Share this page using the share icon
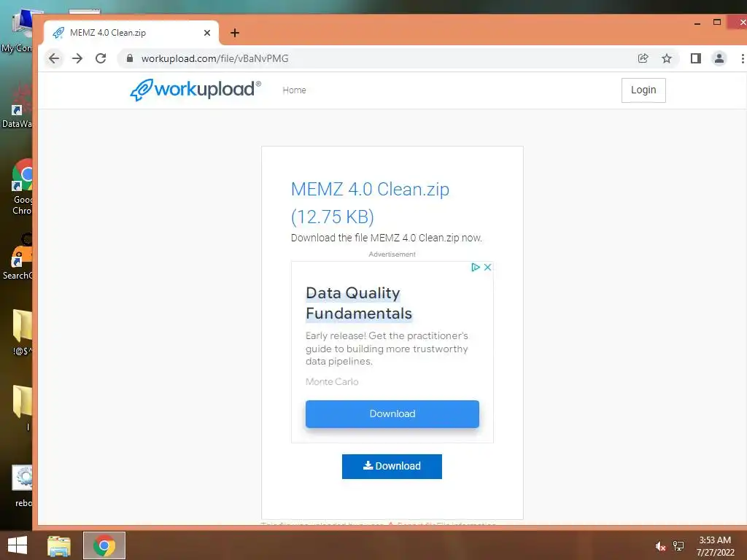747x560 pixels. (643, 58)
